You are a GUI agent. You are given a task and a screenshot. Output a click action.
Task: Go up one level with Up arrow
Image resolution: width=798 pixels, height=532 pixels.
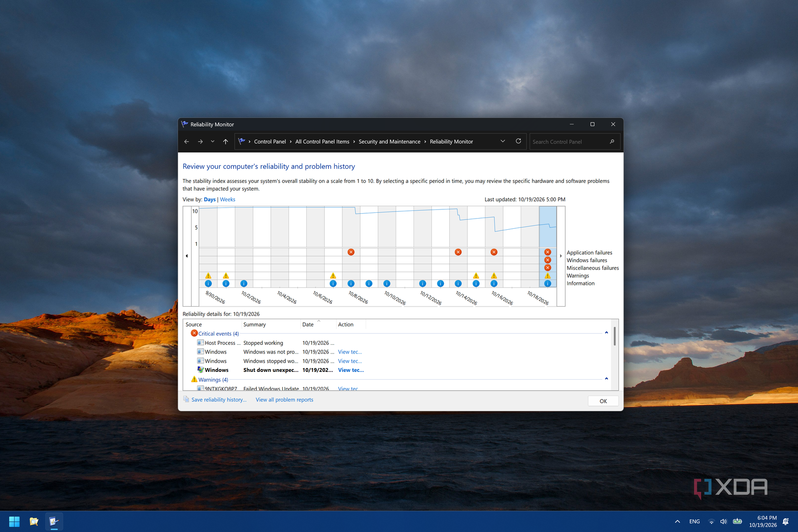pos(225,142)
